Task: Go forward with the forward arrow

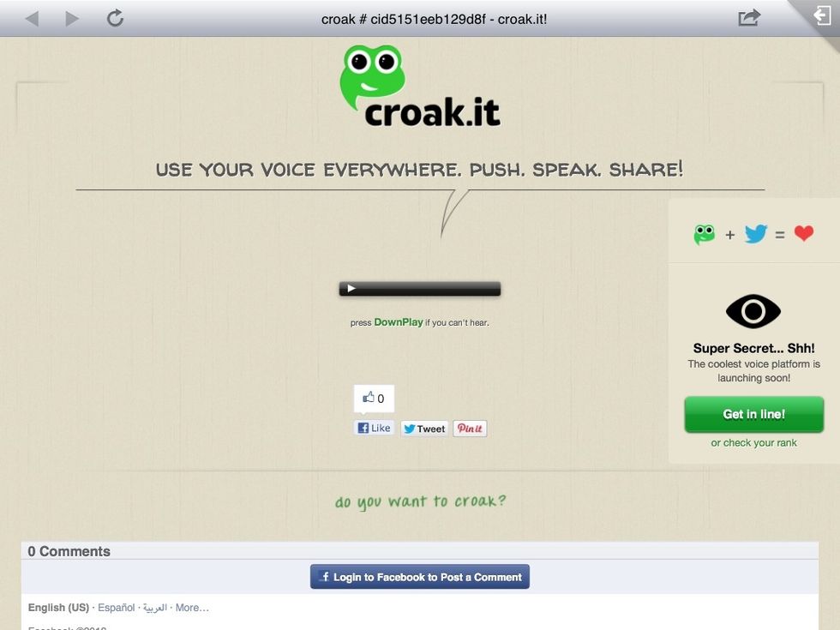Action: coord(72,19)
